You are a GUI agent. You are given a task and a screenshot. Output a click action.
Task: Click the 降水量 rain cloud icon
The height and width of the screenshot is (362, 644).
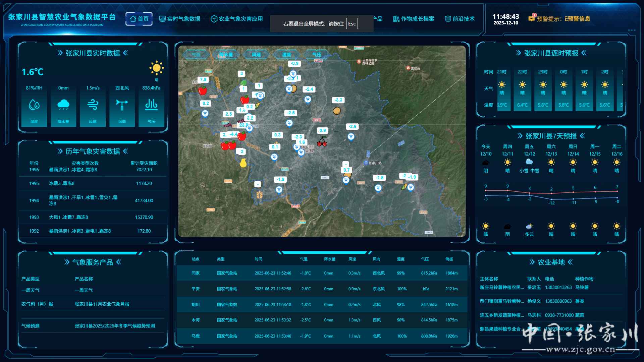(63, 105)
